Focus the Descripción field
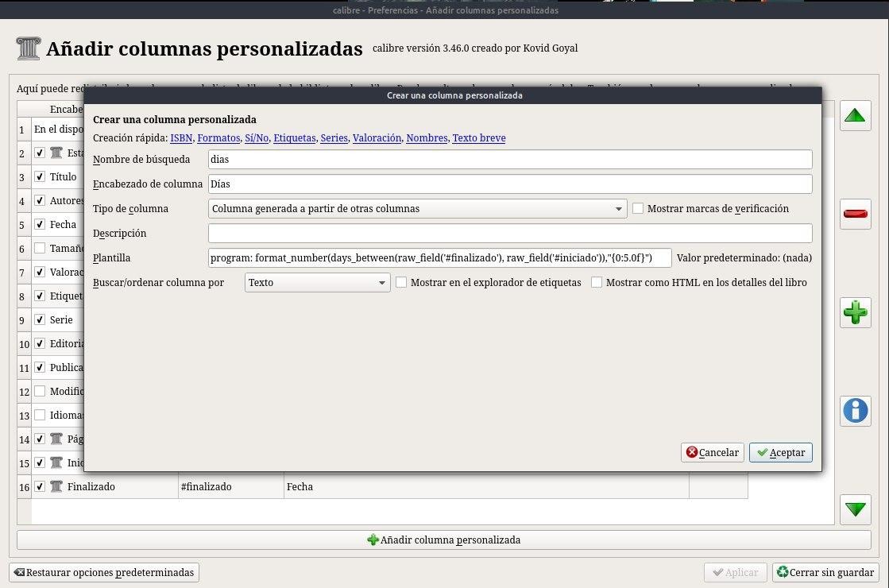 click(510, 233)
